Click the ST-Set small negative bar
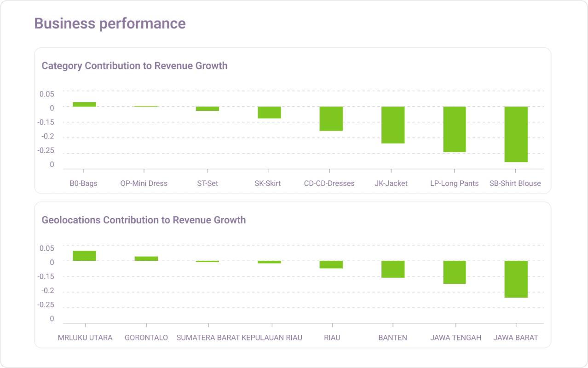 coord(207,109)
